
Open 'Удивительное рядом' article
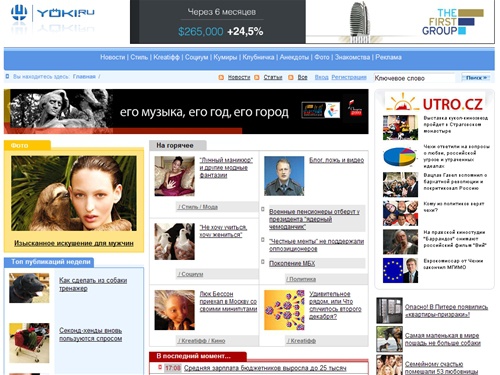(x=335, y=305)
